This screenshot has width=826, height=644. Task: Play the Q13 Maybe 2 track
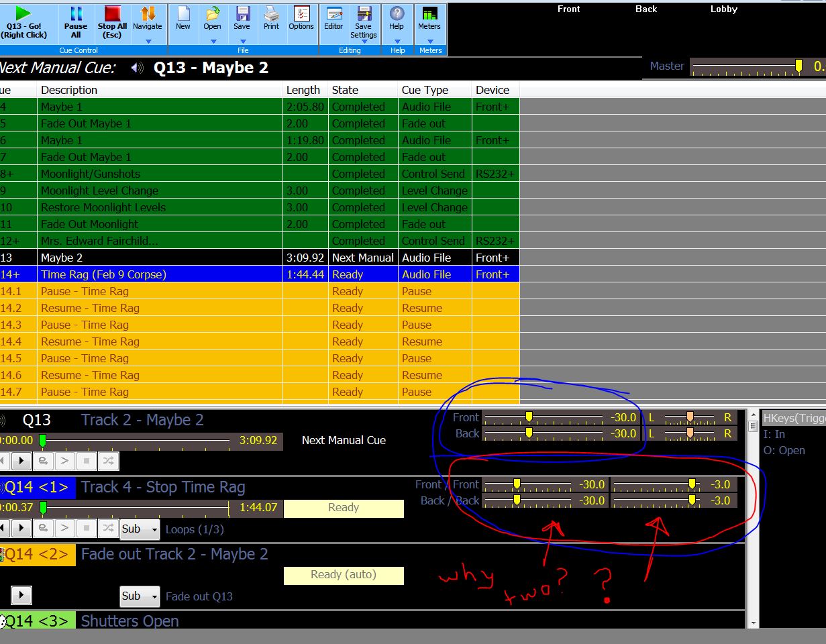[x=21, y=461]
